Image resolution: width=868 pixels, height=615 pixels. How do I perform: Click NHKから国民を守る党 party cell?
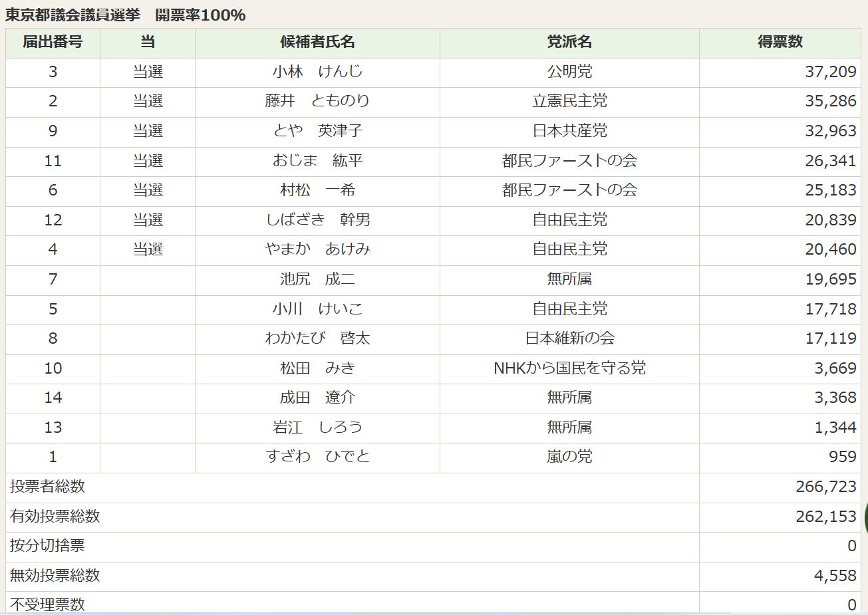569,368
